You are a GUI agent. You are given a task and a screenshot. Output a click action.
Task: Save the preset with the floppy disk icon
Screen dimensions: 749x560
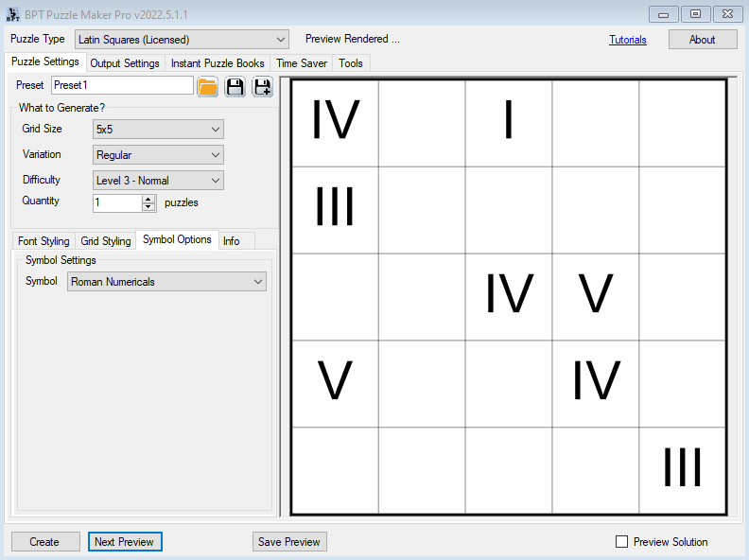click(x=235, y=86)
